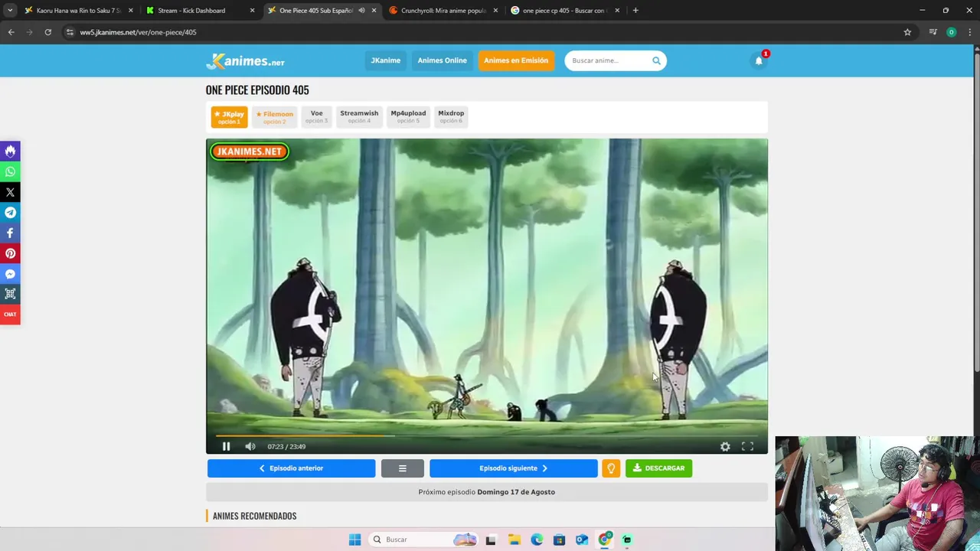Toggle the lightbulb lights-off button

(x=611, y=468)
